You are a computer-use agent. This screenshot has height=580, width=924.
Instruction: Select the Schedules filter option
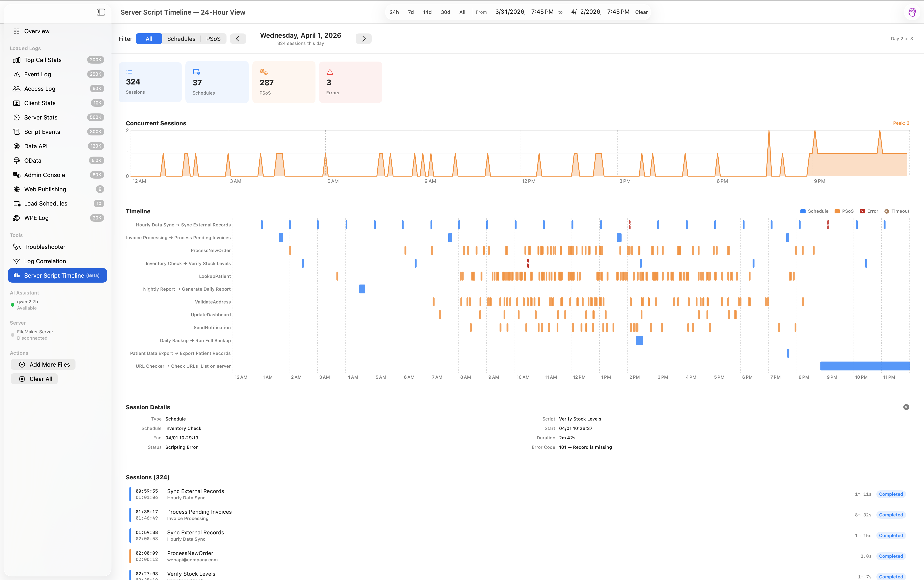tap(181, 39)
